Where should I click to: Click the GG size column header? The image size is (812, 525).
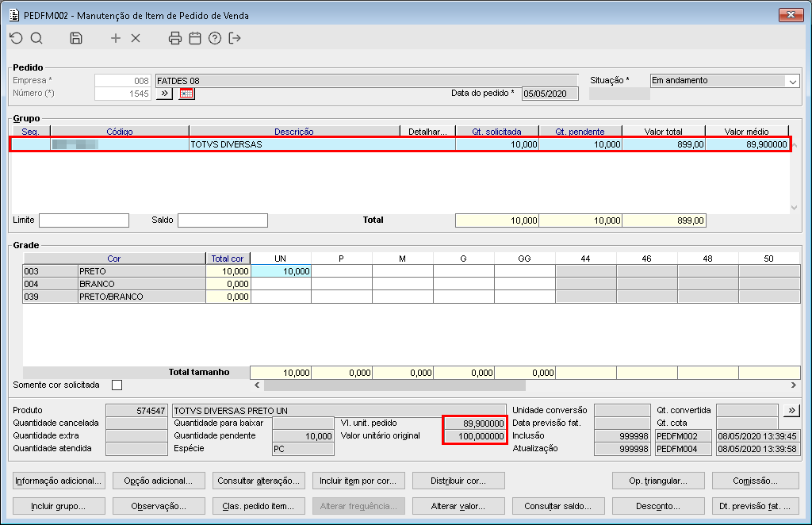[524, 259]
